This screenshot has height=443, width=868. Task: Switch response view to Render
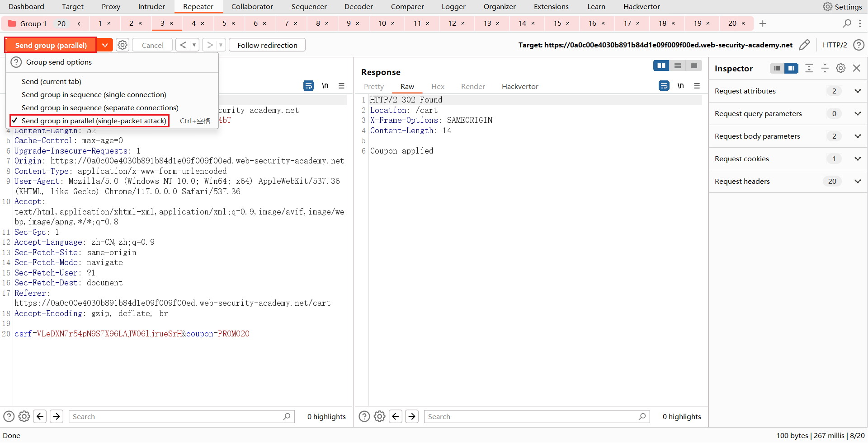click(x=473, y=87)
